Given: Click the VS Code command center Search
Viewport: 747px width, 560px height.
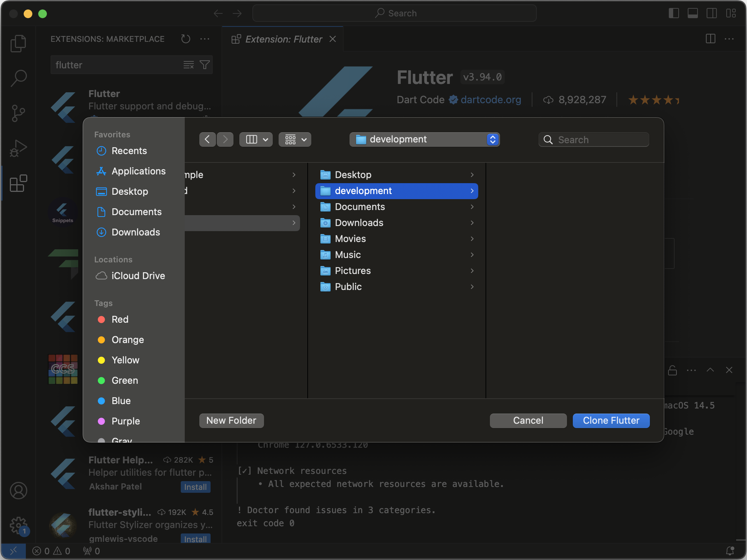Looking at the screenshot, I should (394, 13).
